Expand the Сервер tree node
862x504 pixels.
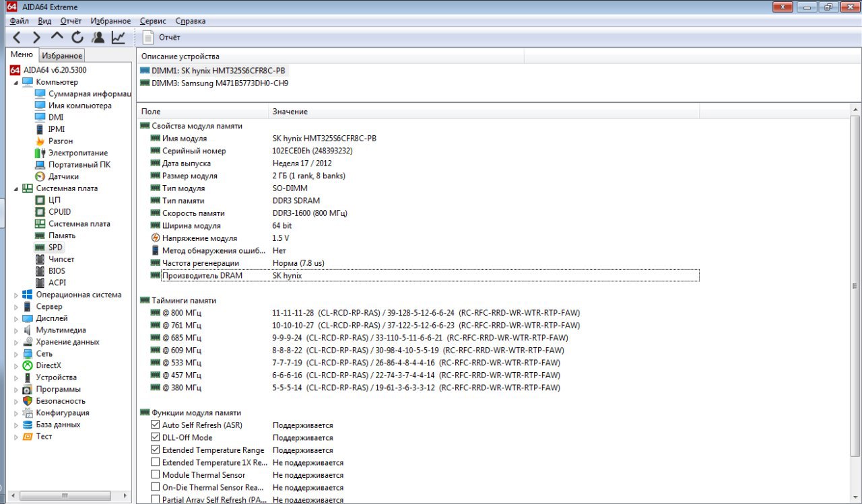[16, 306]
